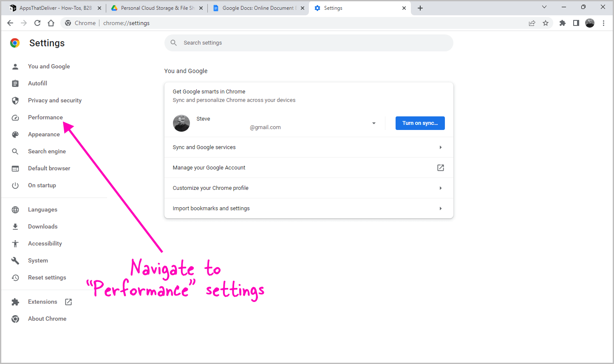Screen dimensions: 614x364
Task: Select the Accessibility person icon
Action: point(15,243)
